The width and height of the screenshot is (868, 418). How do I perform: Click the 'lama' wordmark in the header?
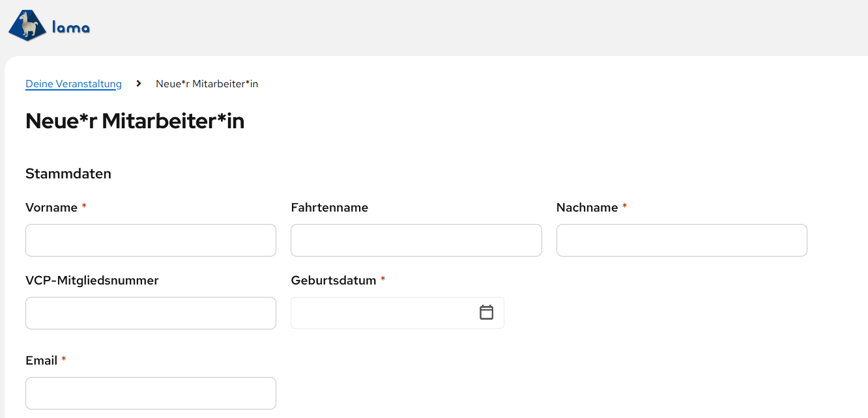[x=72, y=26]
